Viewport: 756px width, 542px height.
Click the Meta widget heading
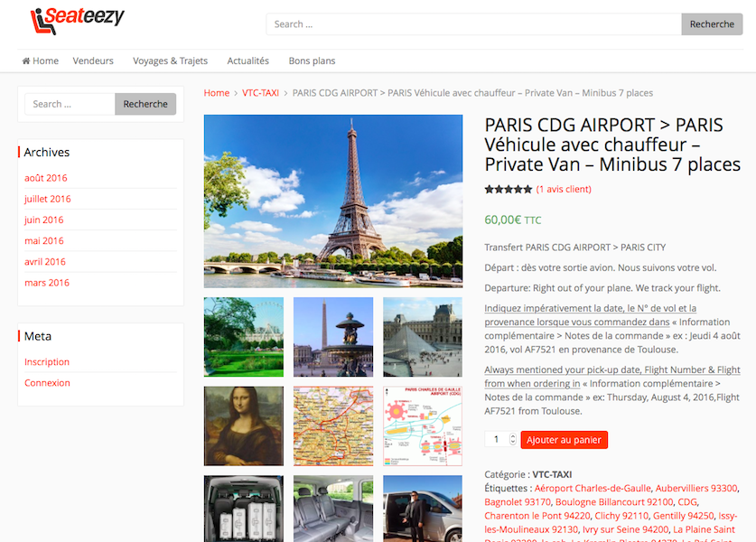[38, 336]
